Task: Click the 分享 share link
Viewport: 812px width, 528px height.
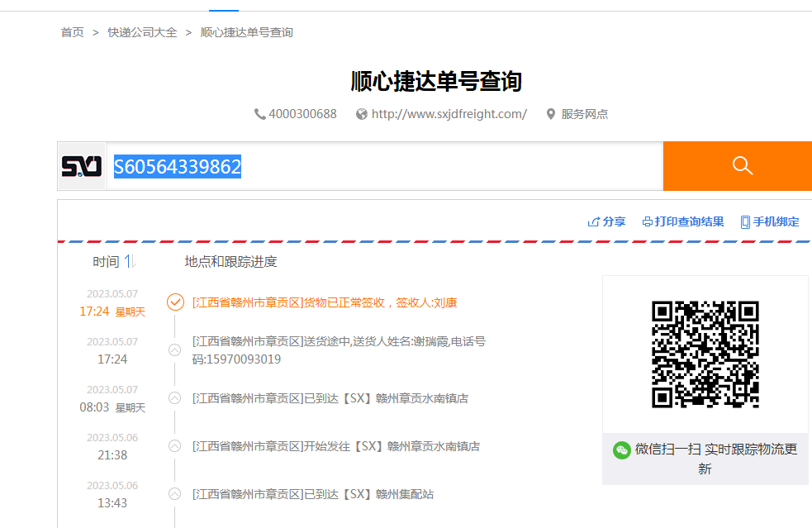Action: [614, 221]
